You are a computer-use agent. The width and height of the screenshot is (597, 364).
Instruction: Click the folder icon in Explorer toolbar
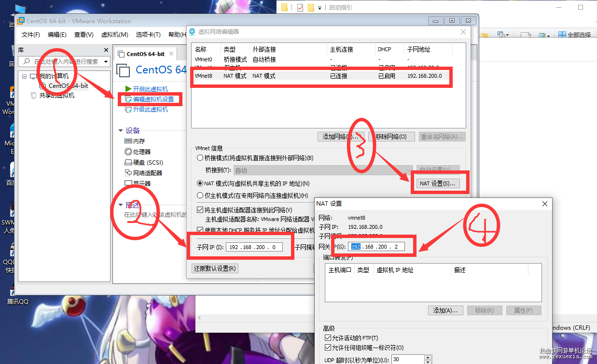(x=284, y=7)
